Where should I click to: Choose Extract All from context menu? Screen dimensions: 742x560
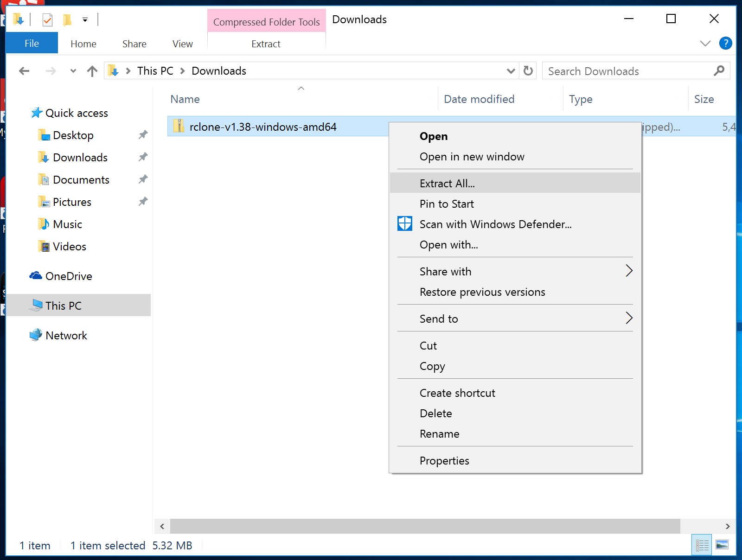click(x=447, y=184)
